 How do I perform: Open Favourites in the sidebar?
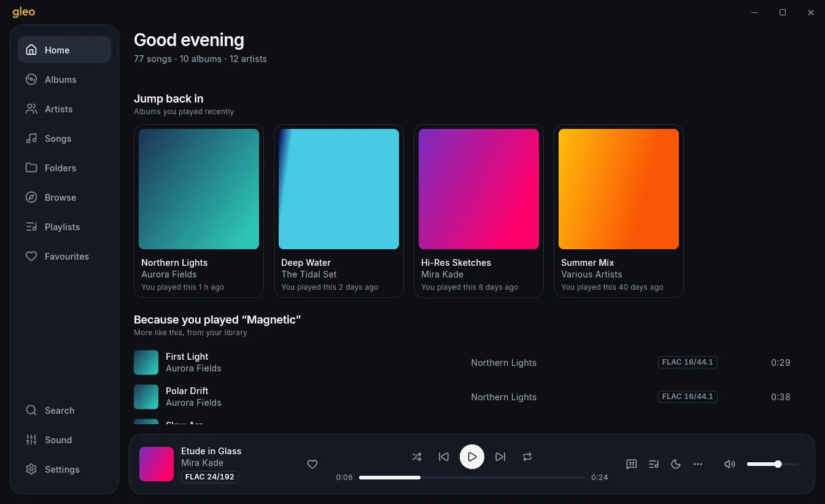64,256
